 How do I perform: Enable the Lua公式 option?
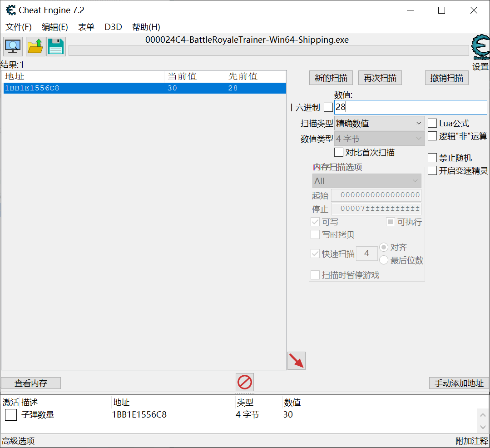pos(431,123)
